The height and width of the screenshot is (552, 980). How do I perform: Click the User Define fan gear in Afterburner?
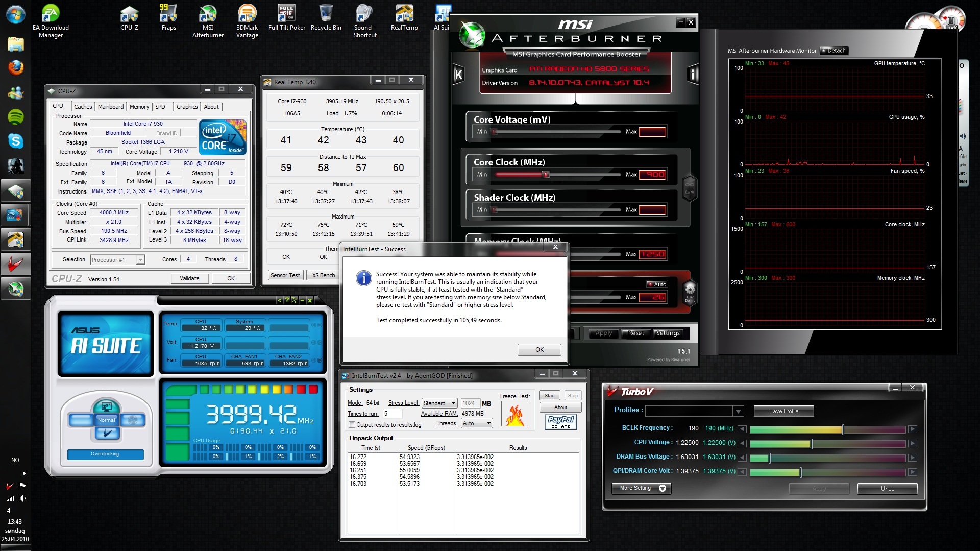690,292
